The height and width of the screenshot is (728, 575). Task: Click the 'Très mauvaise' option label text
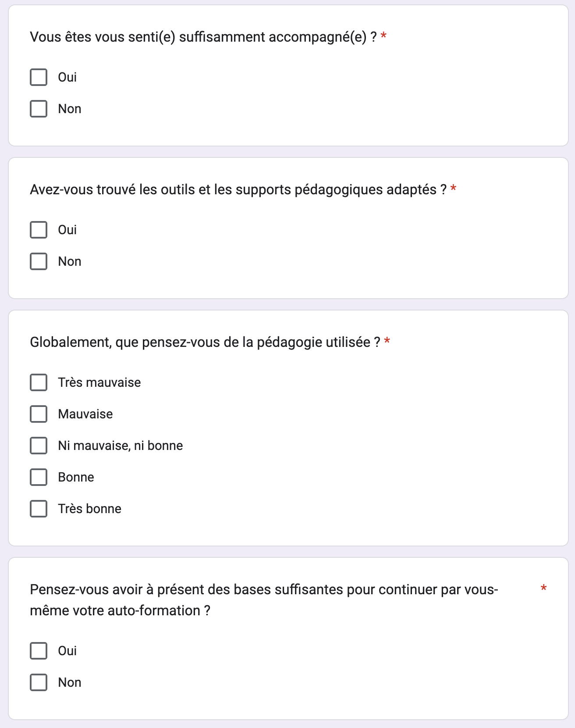(x=99, y=382)
